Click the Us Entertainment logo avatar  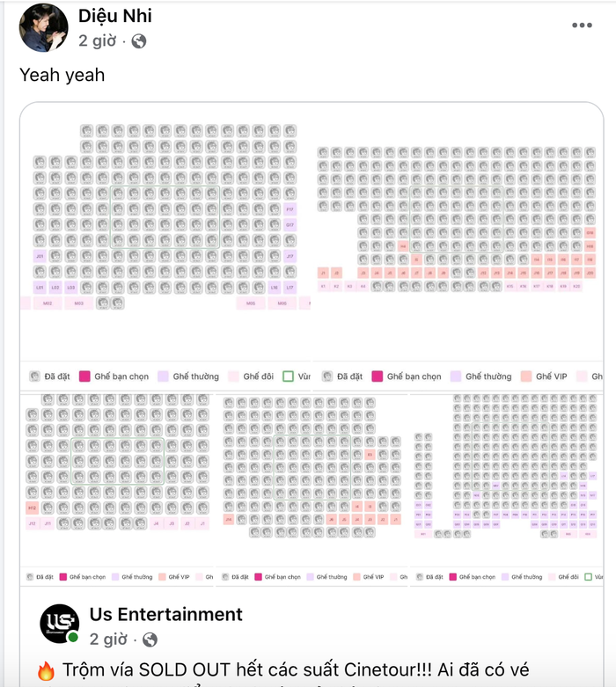pos(60,624)
